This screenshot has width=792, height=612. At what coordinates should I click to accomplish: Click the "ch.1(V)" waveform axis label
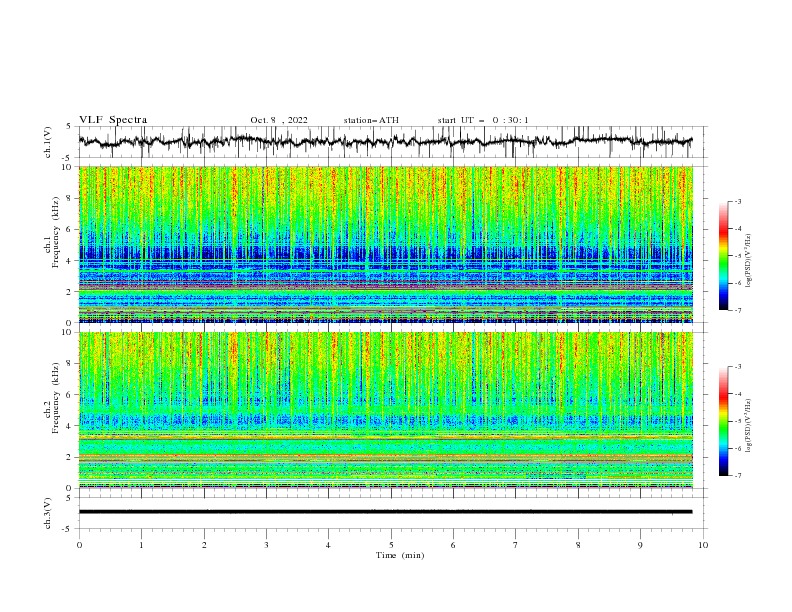click(x=48, y=142)
